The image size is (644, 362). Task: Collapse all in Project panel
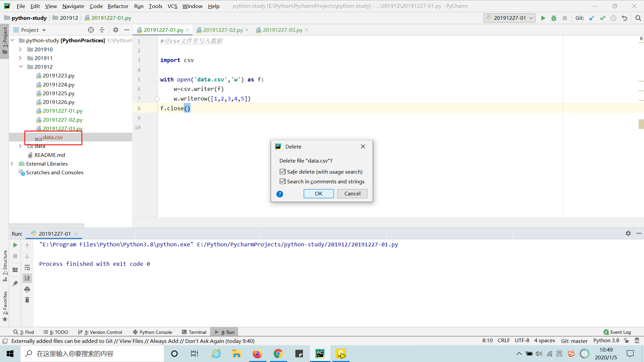(102, 30)
